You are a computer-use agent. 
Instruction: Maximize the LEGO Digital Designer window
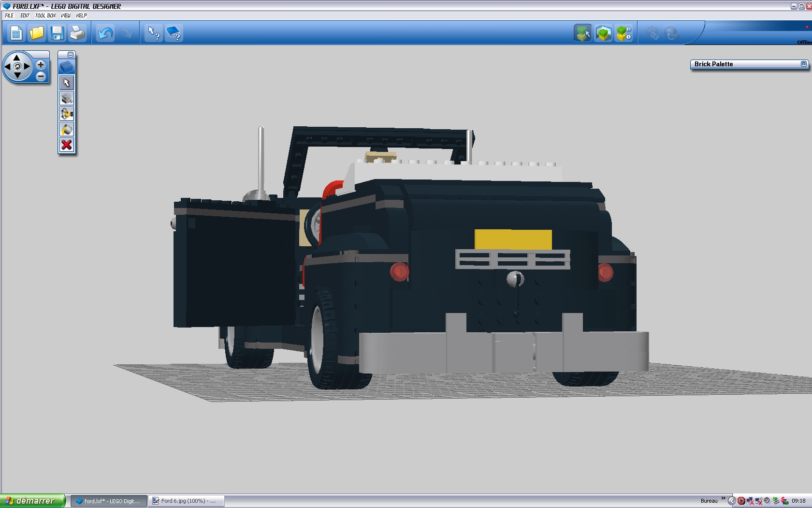[801, 6]
